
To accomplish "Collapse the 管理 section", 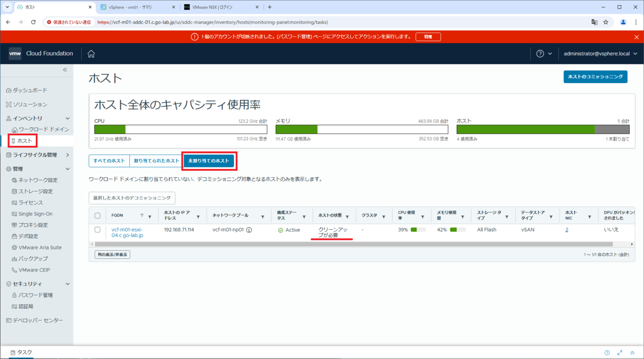I will pos(68,168).
